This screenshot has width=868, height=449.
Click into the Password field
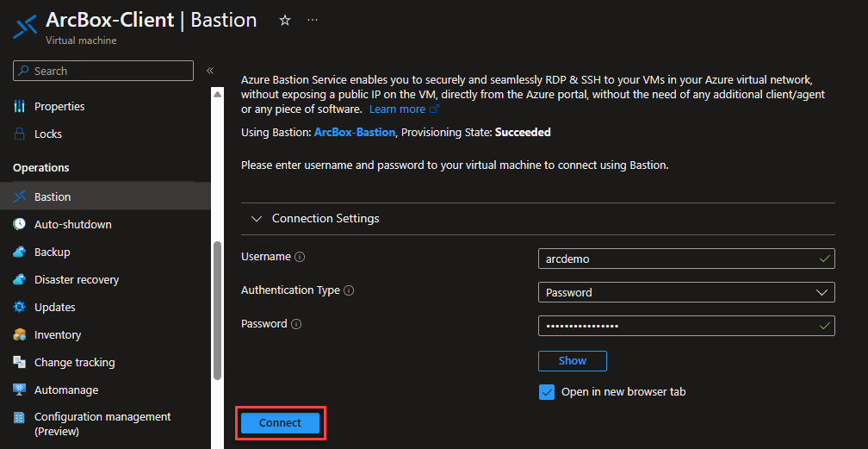[686, 326]
